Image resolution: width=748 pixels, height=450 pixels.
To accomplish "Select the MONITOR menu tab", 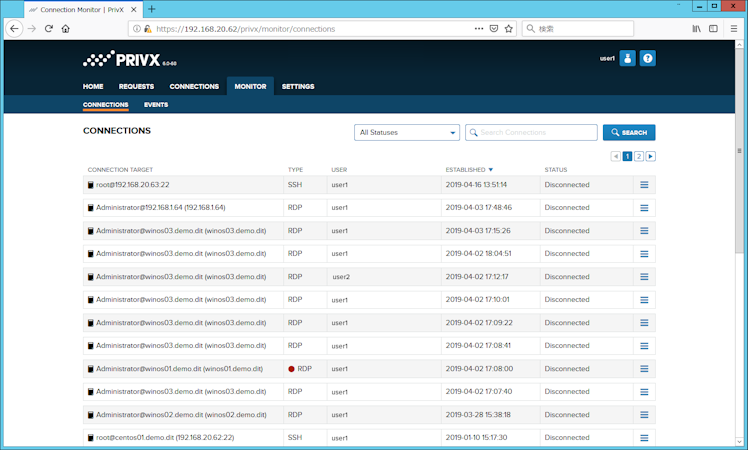I will 250,86.
